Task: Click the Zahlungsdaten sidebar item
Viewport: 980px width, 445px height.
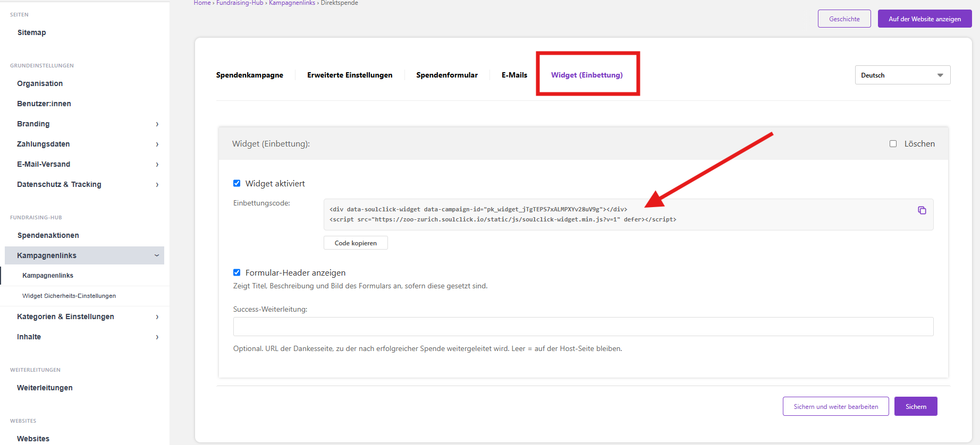Action: [43, 144]
